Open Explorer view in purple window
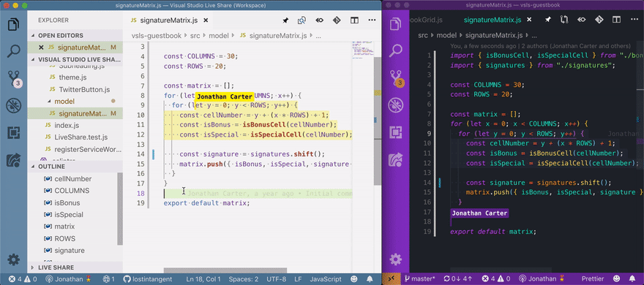Screen dimensions: 644x285 tap(395, 24)
